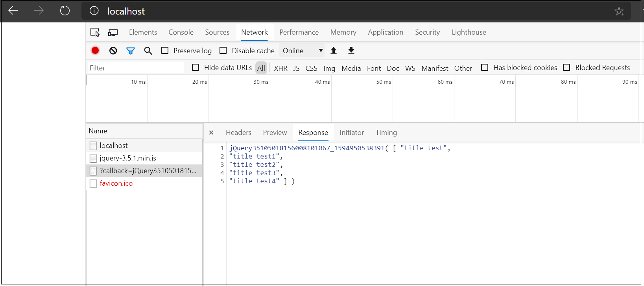Click response line "title test2"

pyautogui.click(x=254, y=164)
